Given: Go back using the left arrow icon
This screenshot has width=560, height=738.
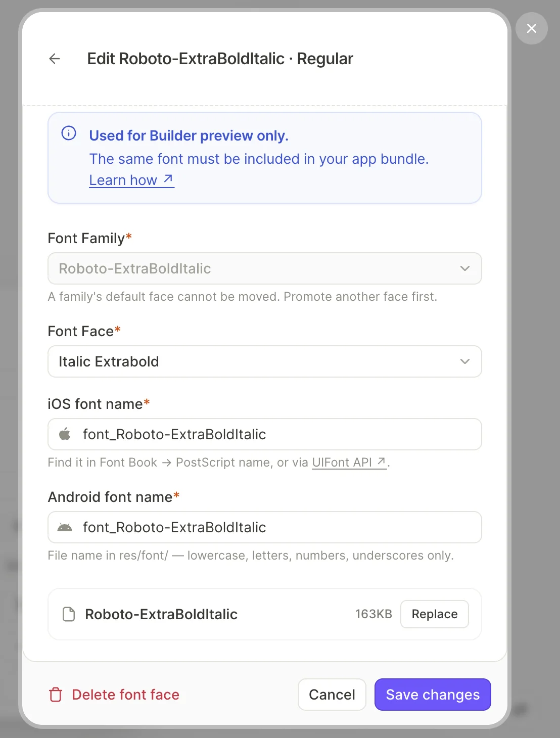Looking at the screenshot, I should 55,59.
